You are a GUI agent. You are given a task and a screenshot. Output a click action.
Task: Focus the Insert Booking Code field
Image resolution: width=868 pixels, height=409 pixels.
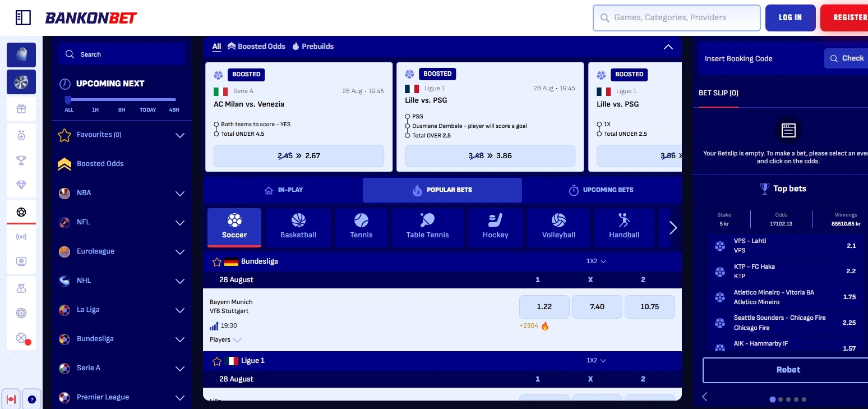click(761, 58)
